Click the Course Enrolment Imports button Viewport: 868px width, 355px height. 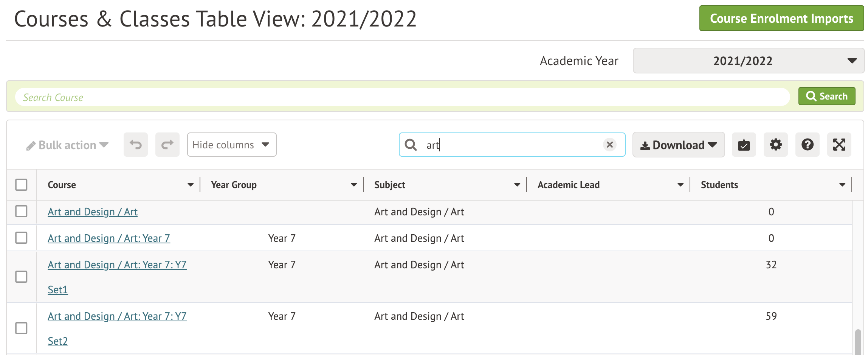coord(781,18)
